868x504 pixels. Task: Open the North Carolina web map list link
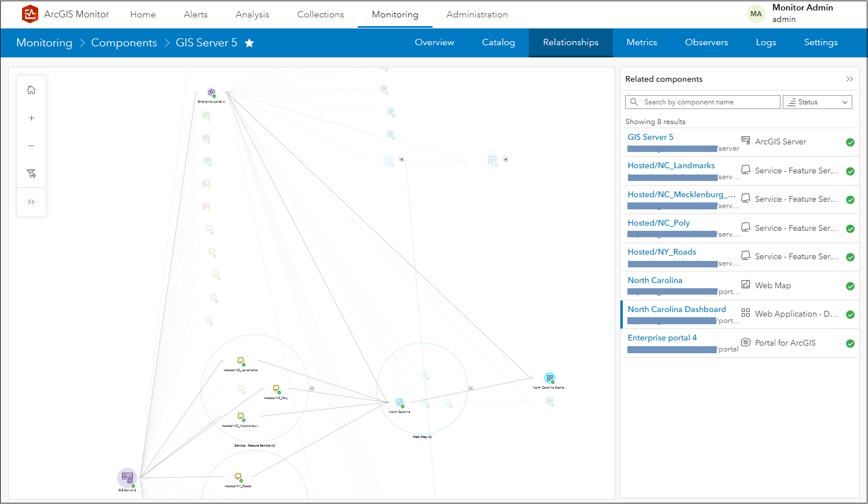(x=655, y=280)
